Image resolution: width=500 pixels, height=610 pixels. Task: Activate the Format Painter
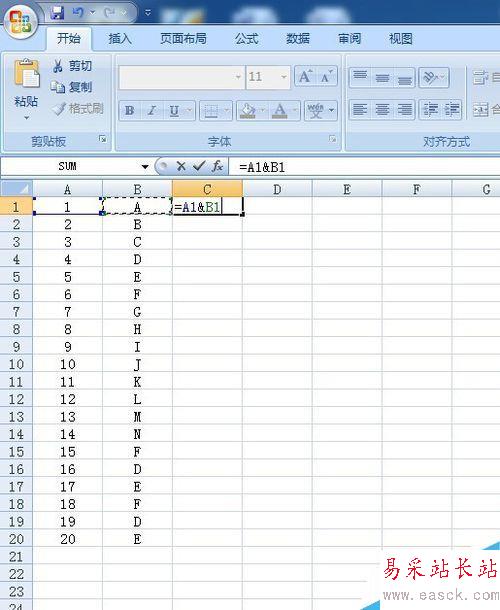(77, 109)
